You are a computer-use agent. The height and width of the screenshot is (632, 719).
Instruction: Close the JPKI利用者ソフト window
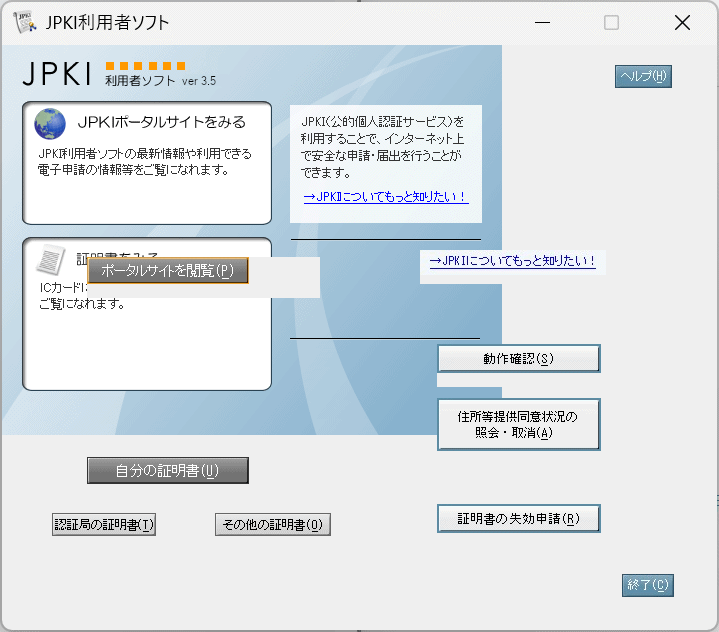(x=682, y=22)
